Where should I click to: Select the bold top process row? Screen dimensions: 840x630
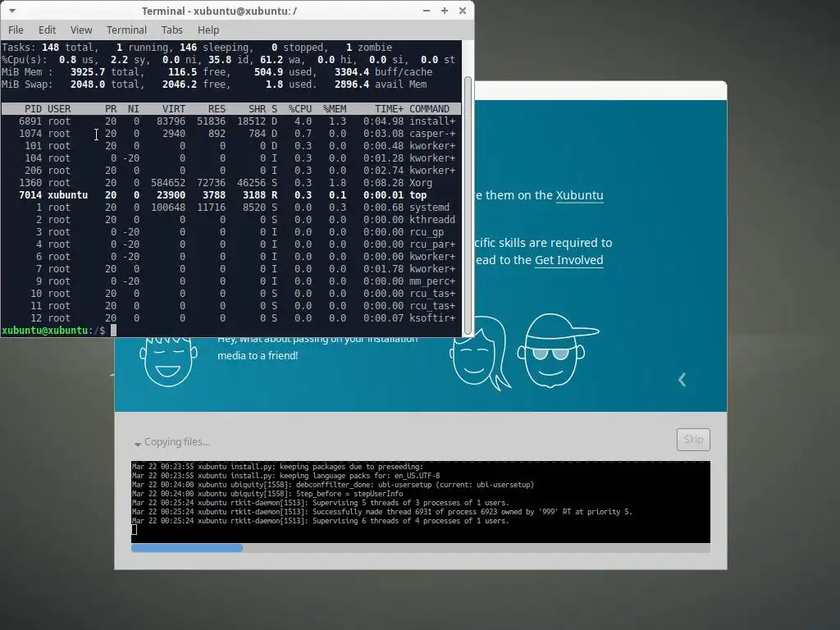tap(231, 195)
